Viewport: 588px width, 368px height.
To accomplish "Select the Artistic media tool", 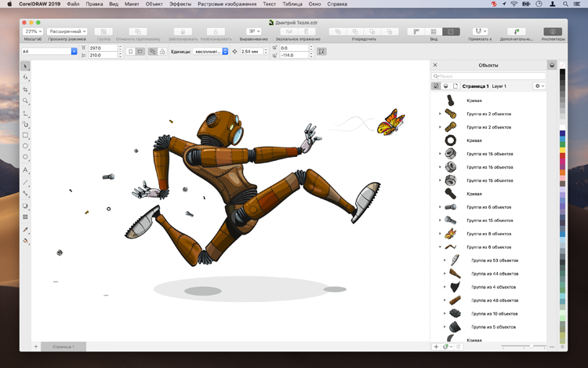I will click(25, 124).
